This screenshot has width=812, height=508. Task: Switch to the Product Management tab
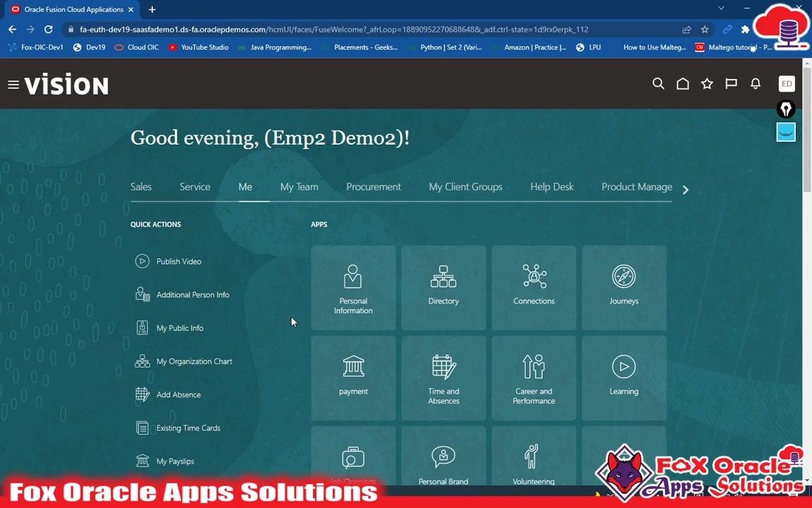pos(636,186)
